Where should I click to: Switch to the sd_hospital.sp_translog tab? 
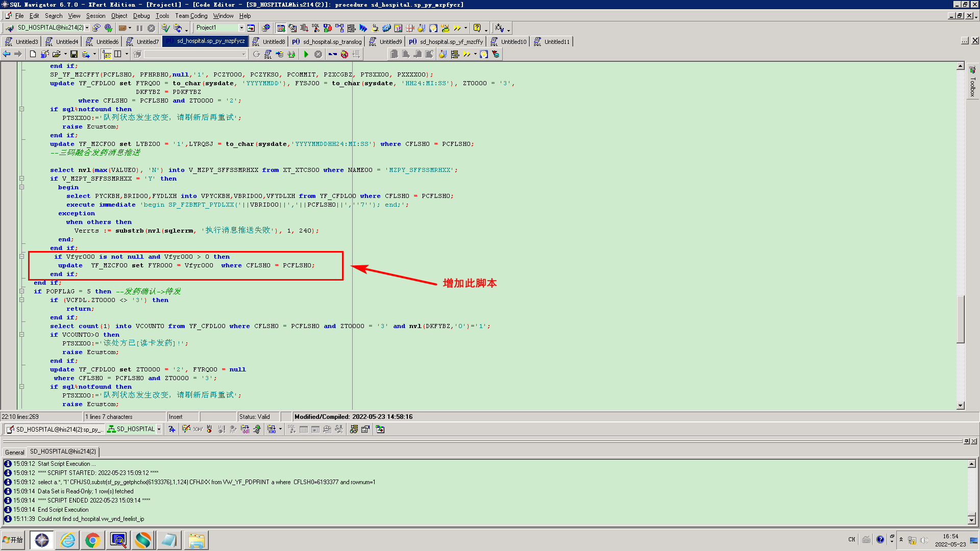(327, 42)
